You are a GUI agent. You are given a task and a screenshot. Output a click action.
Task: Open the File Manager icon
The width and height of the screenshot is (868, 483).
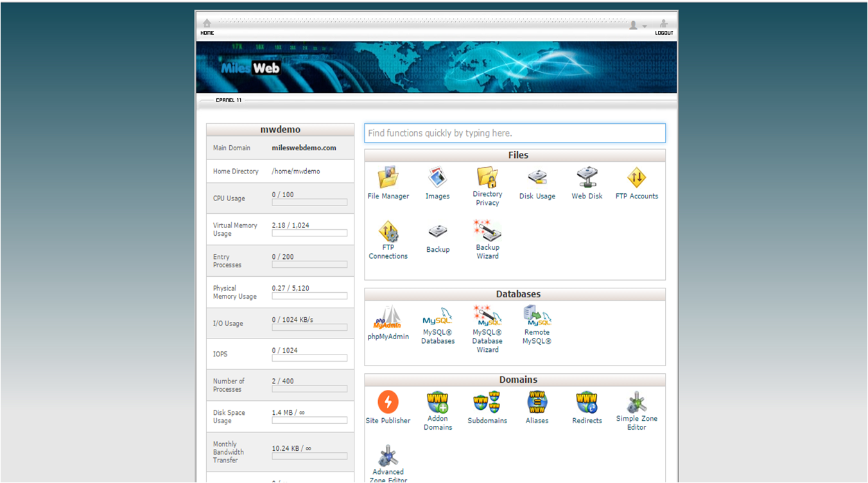coord(388,177)
